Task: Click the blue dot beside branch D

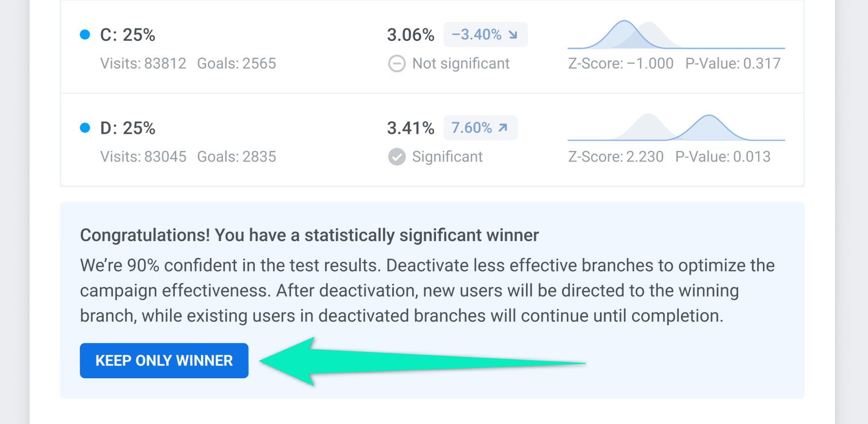Action: [85, 128]
